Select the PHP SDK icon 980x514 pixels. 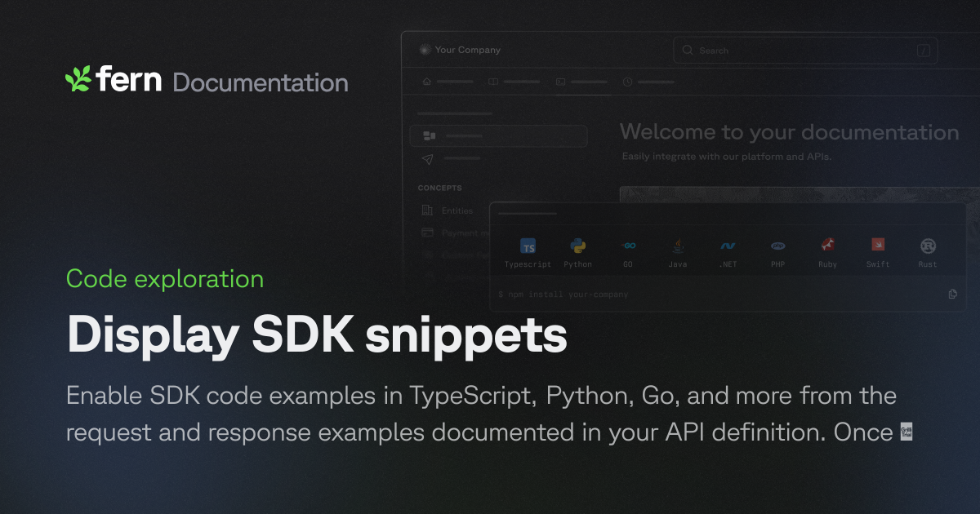click(778, 246)
